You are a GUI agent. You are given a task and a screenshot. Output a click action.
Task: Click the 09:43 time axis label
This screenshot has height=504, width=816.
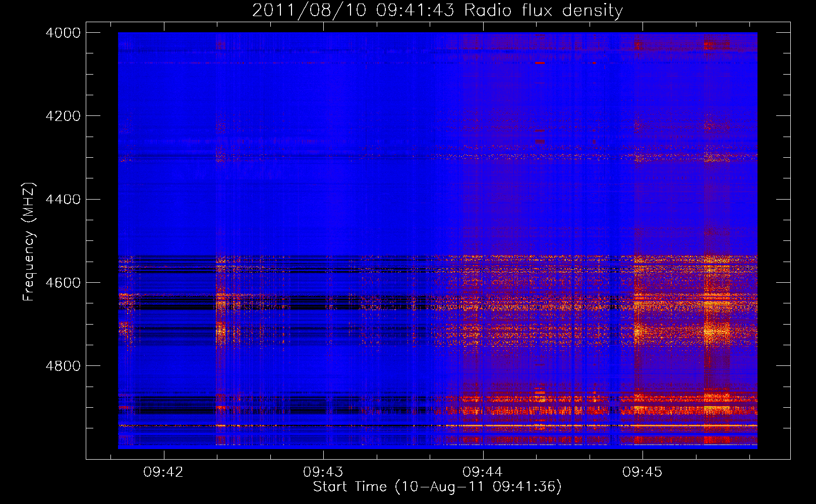[x=323, y=472]
